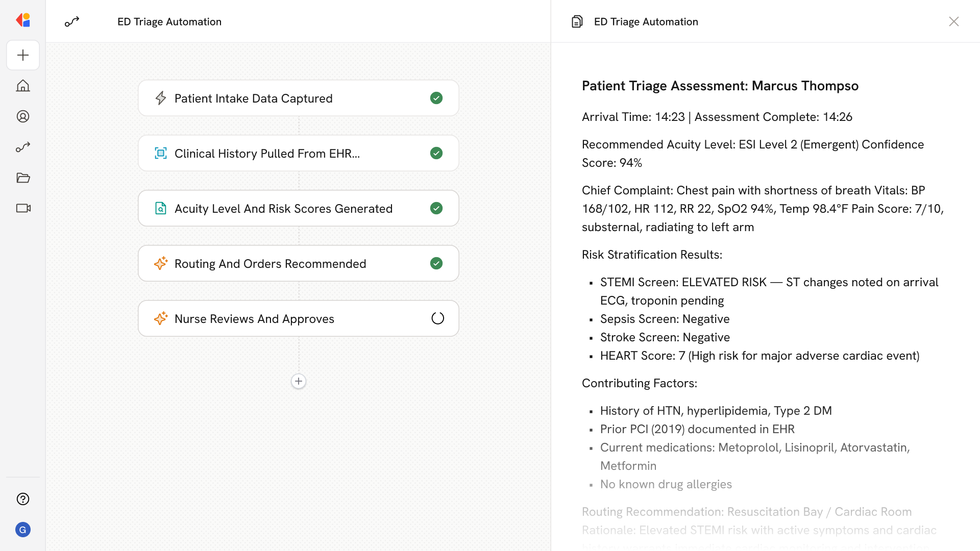Select Acuity Level And Risk Scores step
Image resolution: width=980 pixels, height=551 pixels.
(x=283, y=209)
